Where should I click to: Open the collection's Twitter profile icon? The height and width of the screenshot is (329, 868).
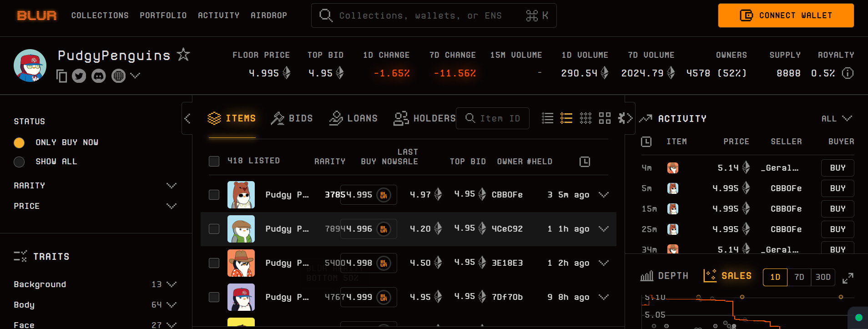coord(79,76)
